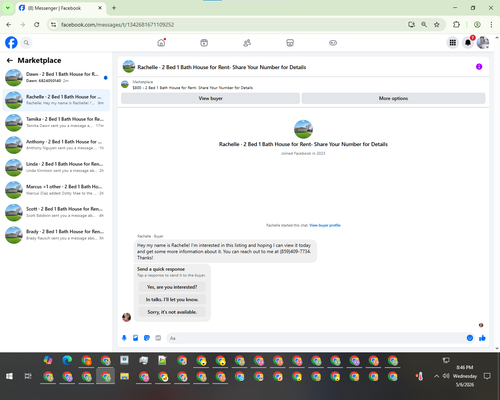The width and height of the screenshot is (500, 400).
Task: Open the Gaming icon in top navigation
Action: point(333,43)
